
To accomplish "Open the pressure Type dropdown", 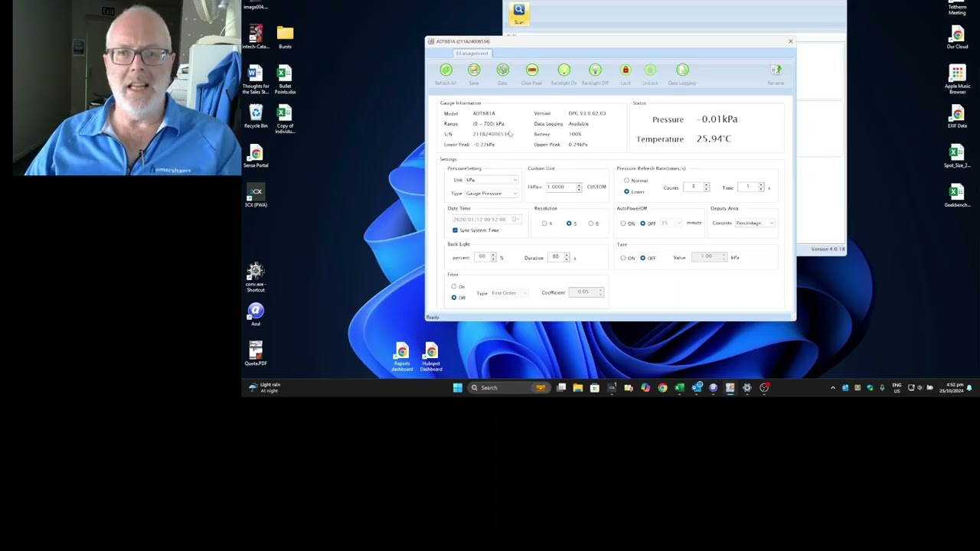I will 492,194.
